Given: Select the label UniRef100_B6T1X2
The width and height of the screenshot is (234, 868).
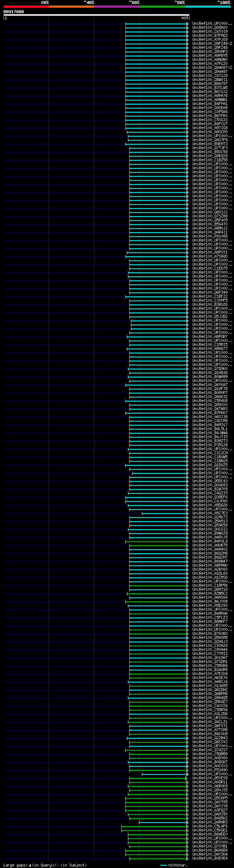Looking at the screenshot, I should [x=210, y=92].
